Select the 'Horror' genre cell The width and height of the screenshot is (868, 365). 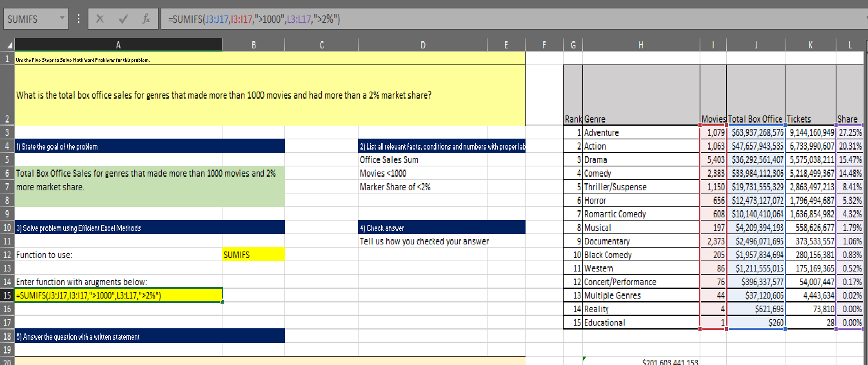(x=641, y=201)
